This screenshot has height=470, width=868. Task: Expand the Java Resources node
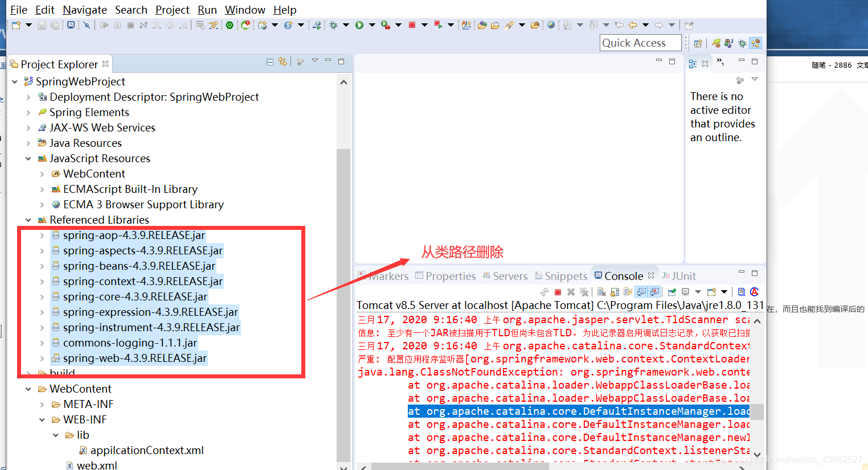28,143
